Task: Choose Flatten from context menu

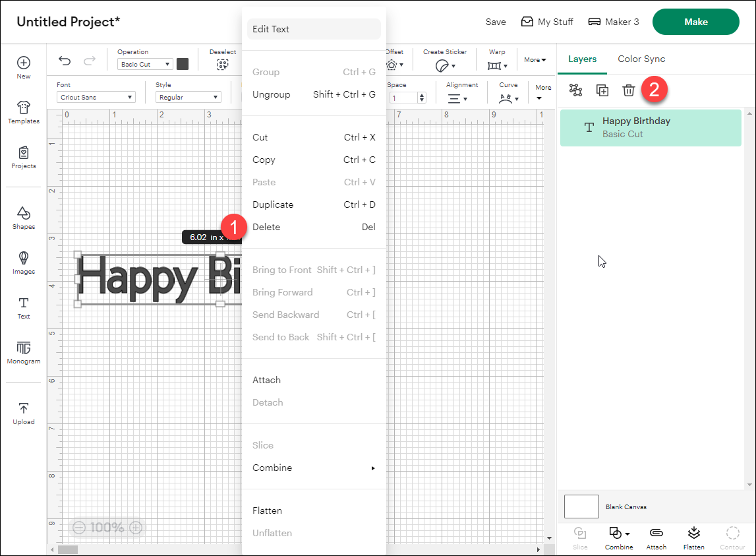Action: (x=314, y=510)
